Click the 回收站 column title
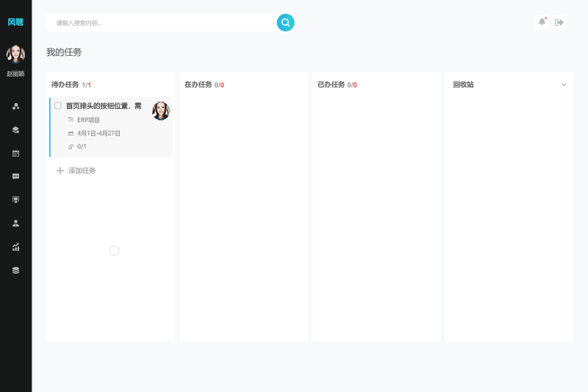 (x=463, y=85)
